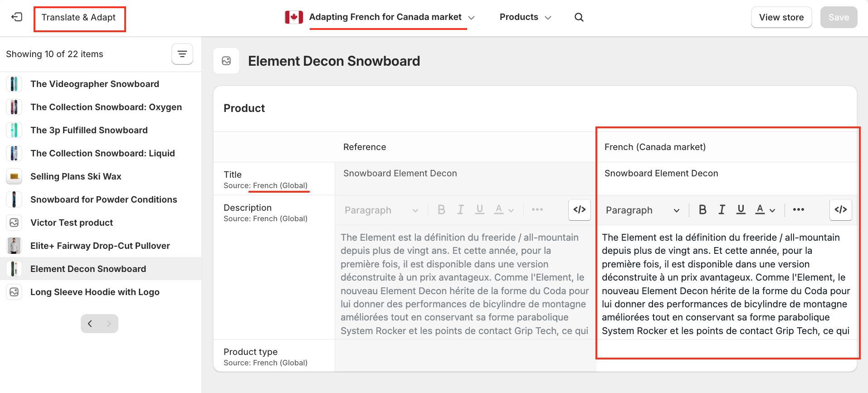
Task: Click into French description text area
Action: tap(727, 282)
